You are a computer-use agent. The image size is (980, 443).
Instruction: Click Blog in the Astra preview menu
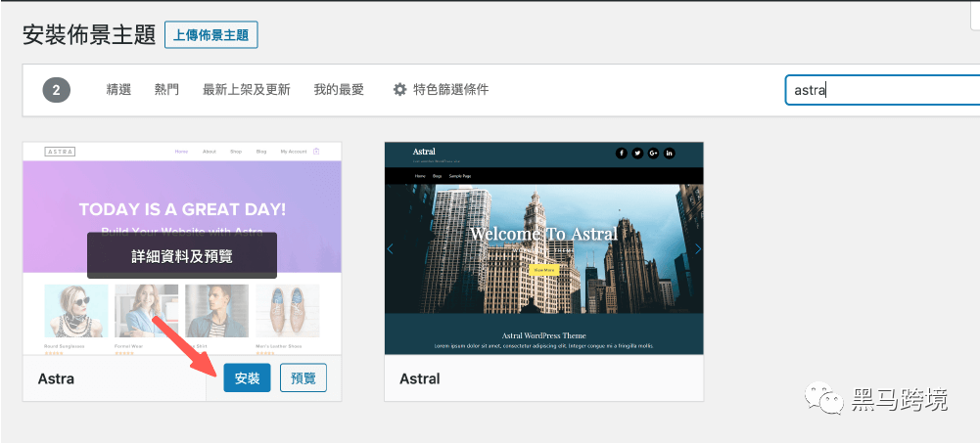point(261,152)
